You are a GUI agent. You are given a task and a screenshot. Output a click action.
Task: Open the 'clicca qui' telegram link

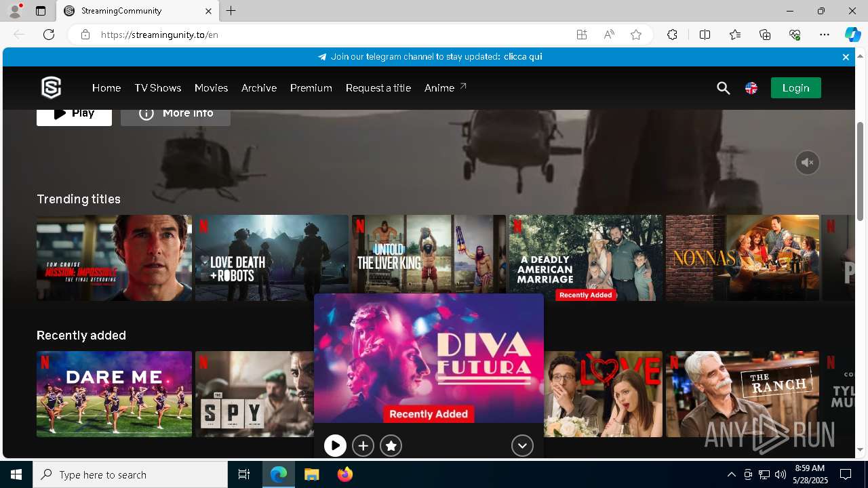pyautogui.click(x=523, y=57)
